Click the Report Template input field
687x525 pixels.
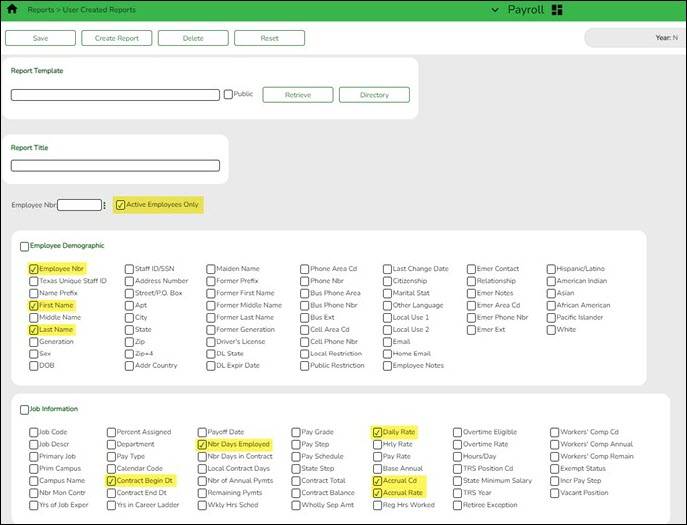coord(115,95)
